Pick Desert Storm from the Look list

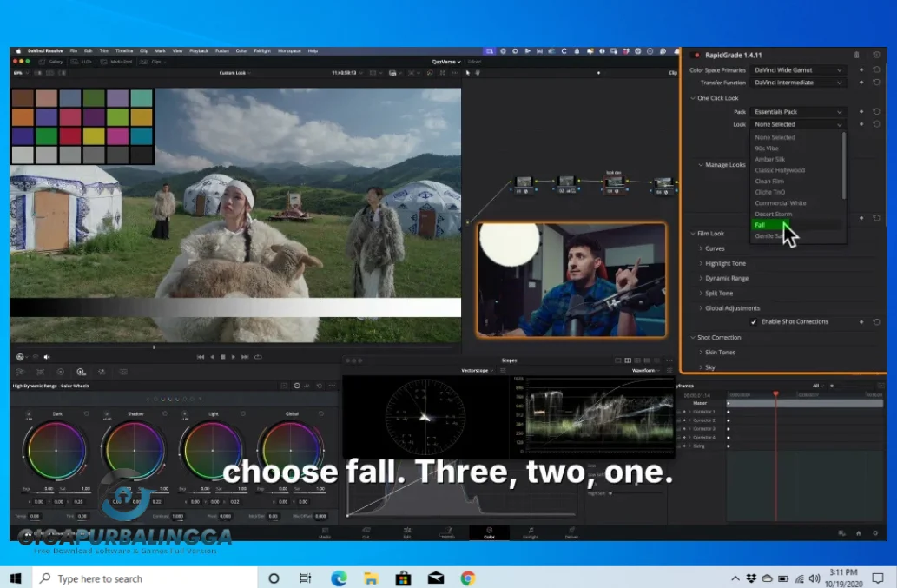(x=774, y=214)
